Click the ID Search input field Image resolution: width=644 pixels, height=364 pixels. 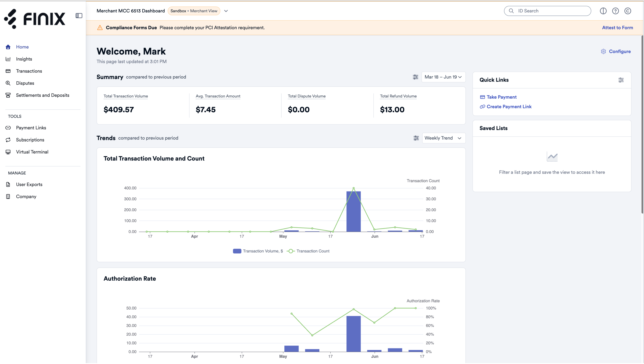[547, 11]
